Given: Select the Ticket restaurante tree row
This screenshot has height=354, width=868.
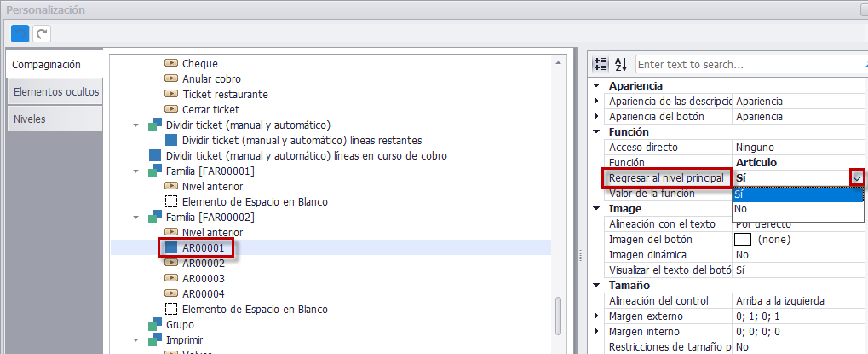Looking at the screenshot, I should pos(331,95).
